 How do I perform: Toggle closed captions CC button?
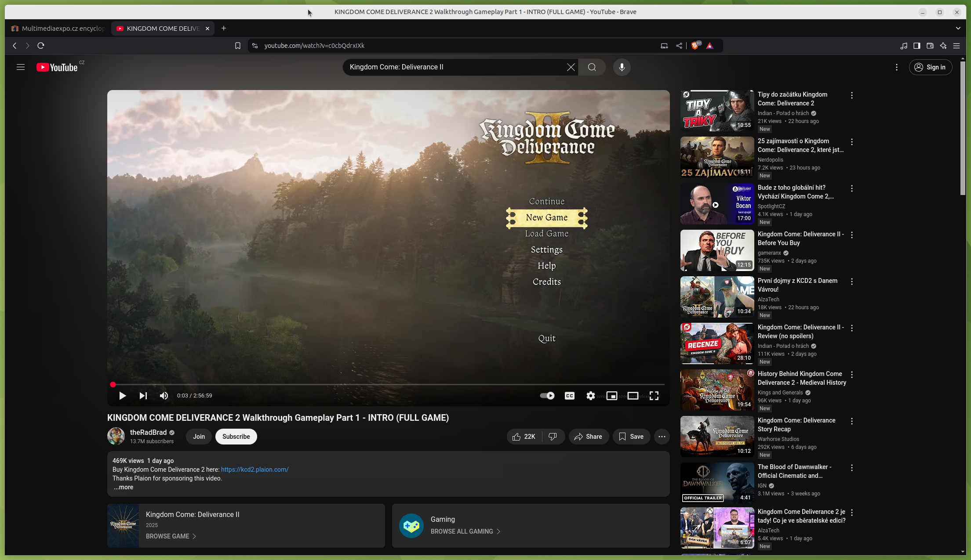point(569,396)
